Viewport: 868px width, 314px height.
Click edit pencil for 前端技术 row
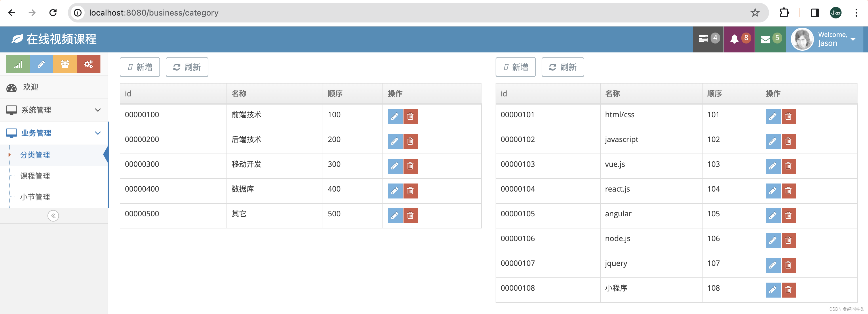point(395,116)
